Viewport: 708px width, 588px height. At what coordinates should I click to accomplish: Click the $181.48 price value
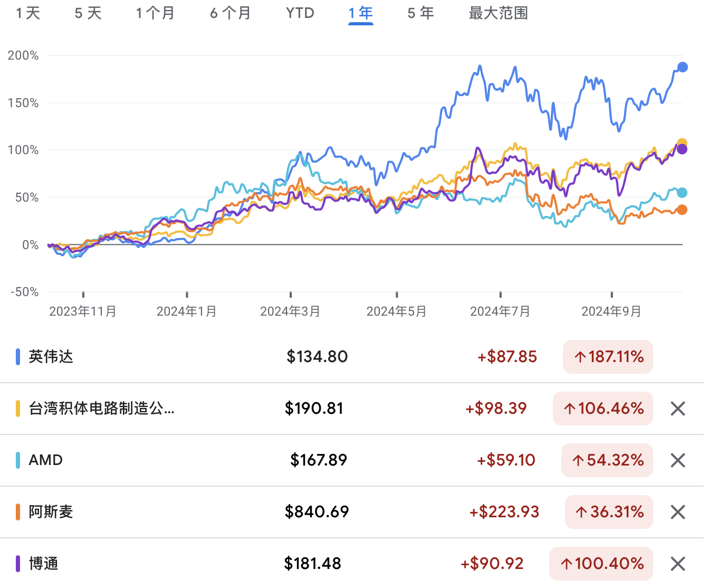(312, 564)
